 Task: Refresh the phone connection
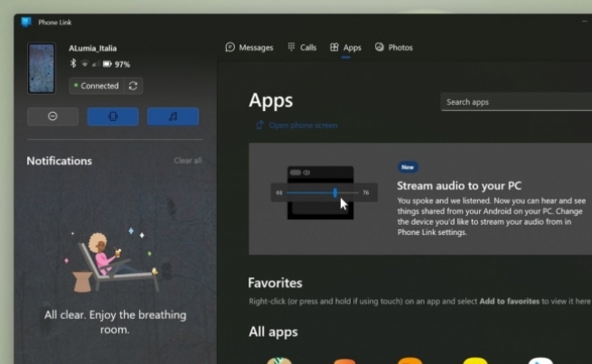click(133, 86)
